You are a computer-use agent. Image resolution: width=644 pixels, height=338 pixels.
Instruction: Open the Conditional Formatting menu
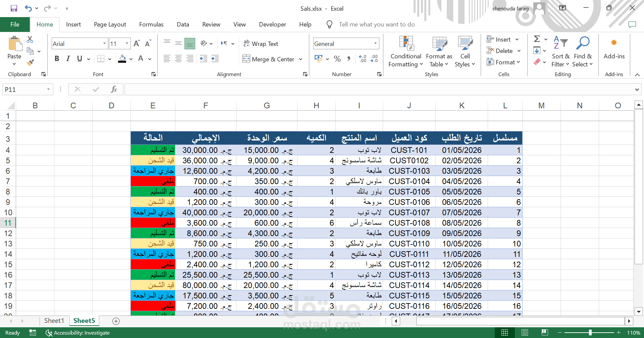click(406, 51)
